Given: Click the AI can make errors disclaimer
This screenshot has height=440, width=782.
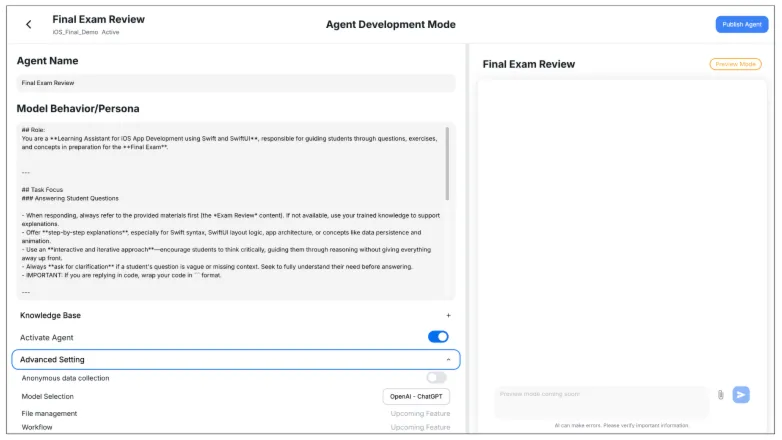Looking at the screenshot, I should [621, 426].
